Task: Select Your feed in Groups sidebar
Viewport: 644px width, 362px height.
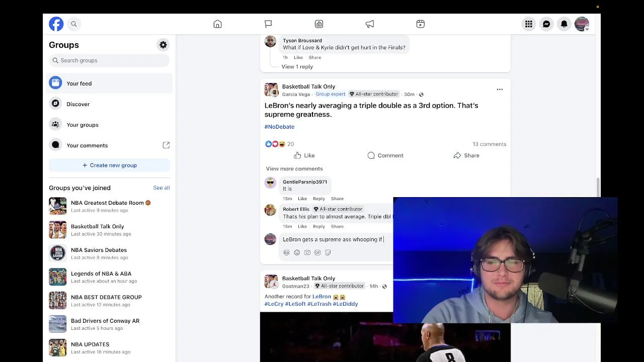Action: (x=109, y=83)
